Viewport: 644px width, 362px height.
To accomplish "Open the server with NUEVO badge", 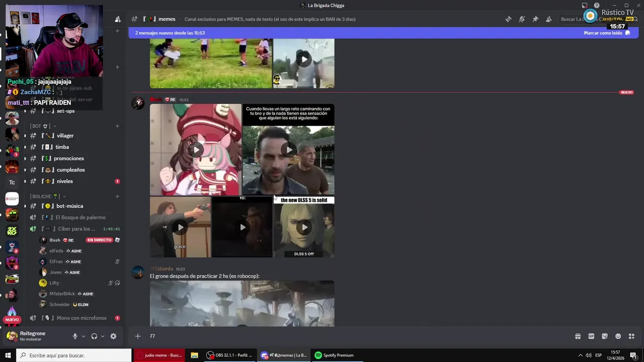I will [12, 313].
